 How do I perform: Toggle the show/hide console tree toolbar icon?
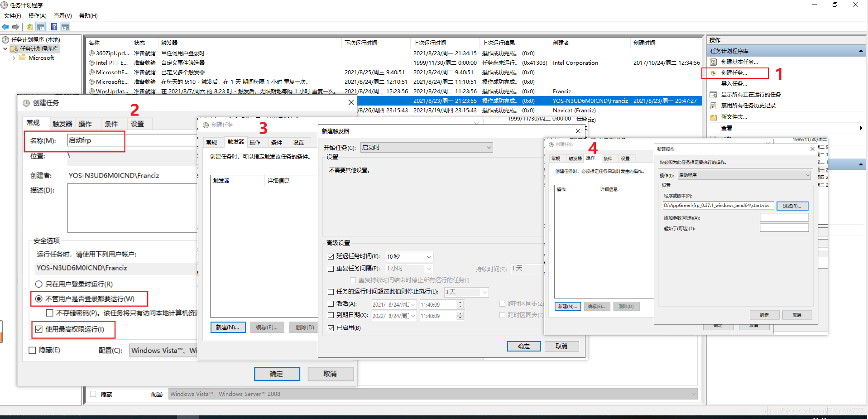41,27
